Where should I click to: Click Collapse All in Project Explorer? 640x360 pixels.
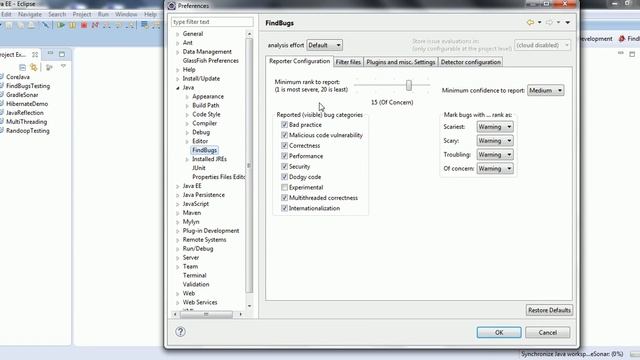pos(22,67)
